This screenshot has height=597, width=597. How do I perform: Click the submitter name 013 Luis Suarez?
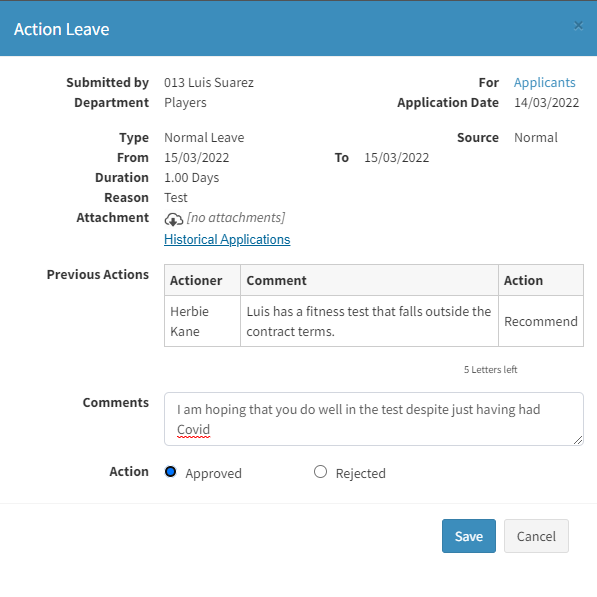[209, 83]
